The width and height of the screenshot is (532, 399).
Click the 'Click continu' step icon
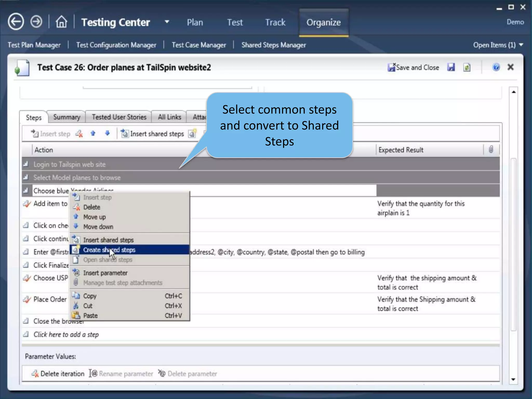click(26, 238)
